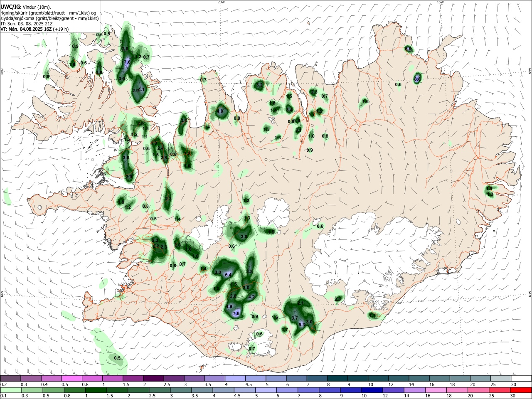Click the 20W longitude label
The height and width of the screenshot is (399, 532).
point(221,2)
